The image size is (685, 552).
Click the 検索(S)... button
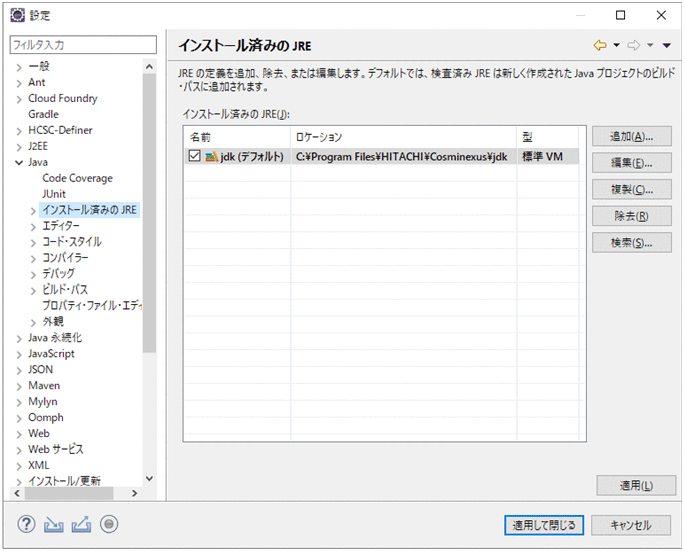(x=632, y=242)
